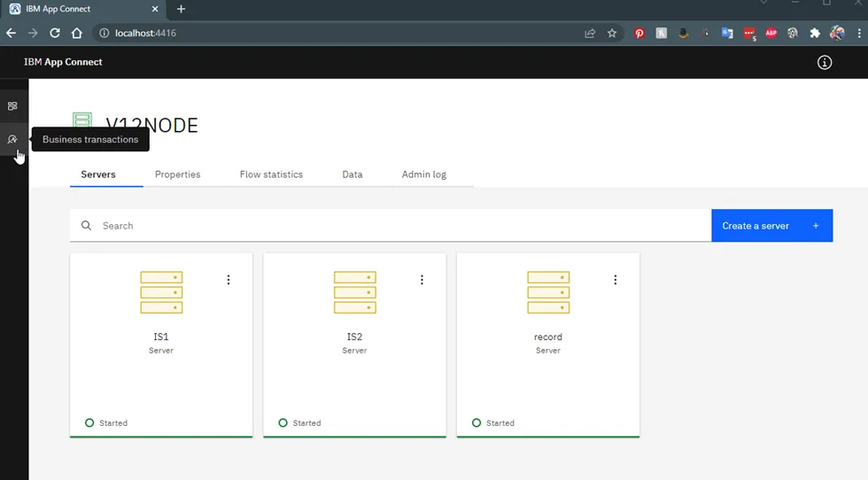The image size is (868, 480).
Task: Click the info icon in App Connect header
Action: 825,63
